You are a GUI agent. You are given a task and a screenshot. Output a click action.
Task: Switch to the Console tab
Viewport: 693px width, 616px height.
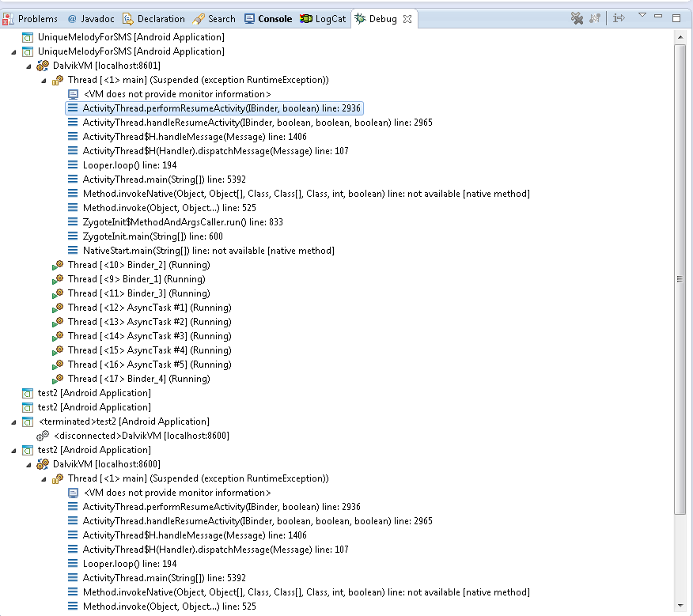pos(268,19)
